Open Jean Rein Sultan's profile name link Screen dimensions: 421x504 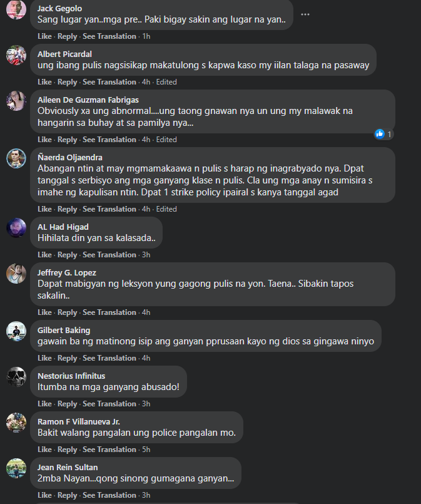pyautogui.click(x=68, y=467)
